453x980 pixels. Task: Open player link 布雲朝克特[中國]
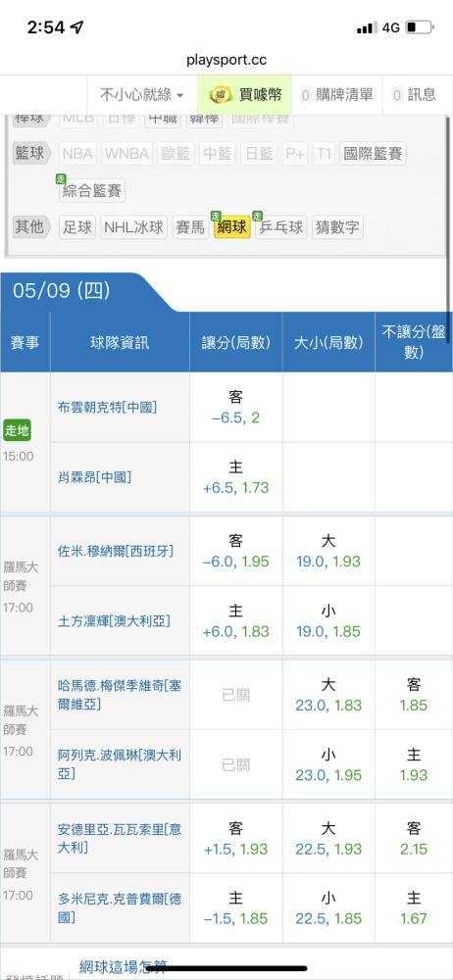click(x=107, y=408)
